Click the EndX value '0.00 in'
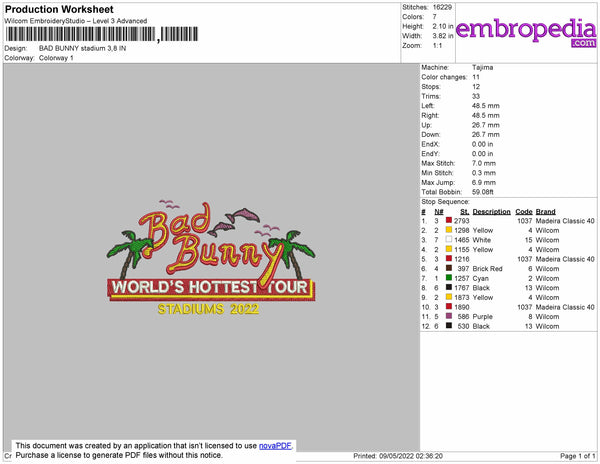 [x=483, y=144]
